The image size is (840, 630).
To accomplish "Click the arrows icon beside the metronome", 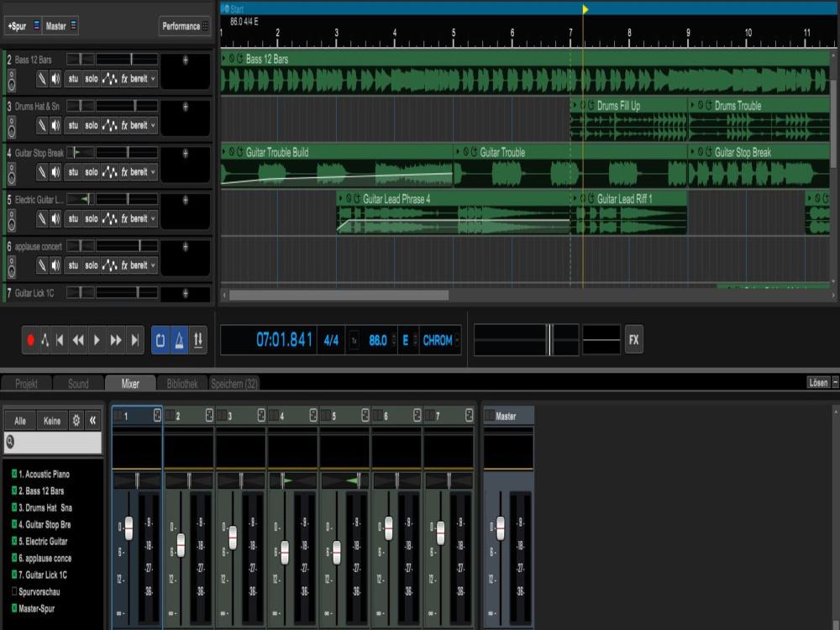I will (198, 339).
